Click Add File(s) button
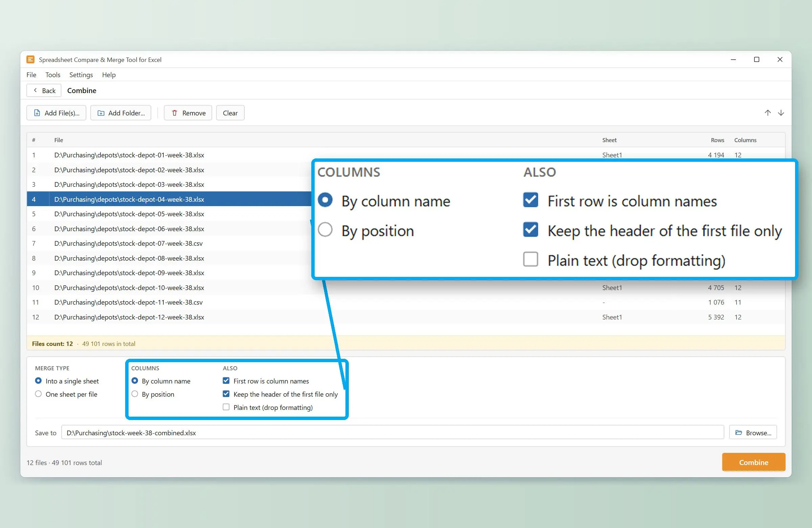 coord(56,113)
